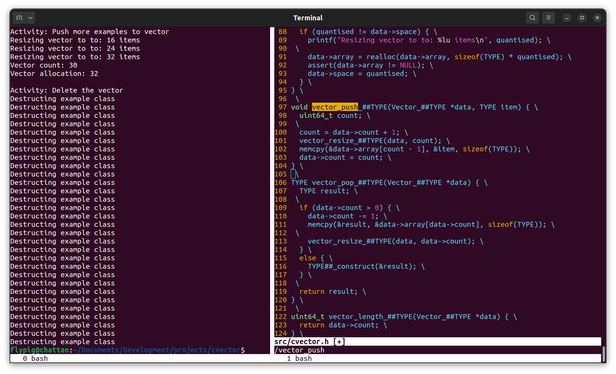This screenshot has width=616, height=374.
Task: Click 'Vector count: 30' output line
Action: click(x=44, y=65)
